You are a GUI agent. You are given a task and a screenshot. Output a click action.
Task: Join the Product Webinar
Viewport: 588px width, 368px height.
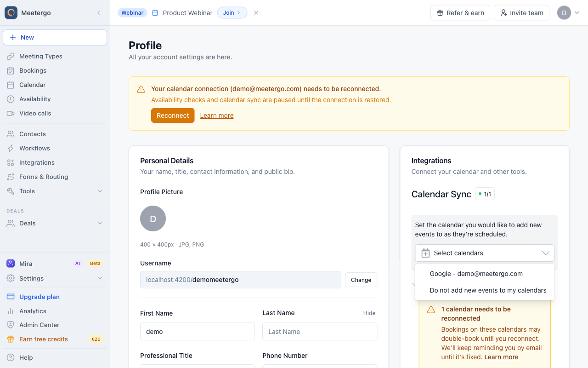click(x=232, y=13)
